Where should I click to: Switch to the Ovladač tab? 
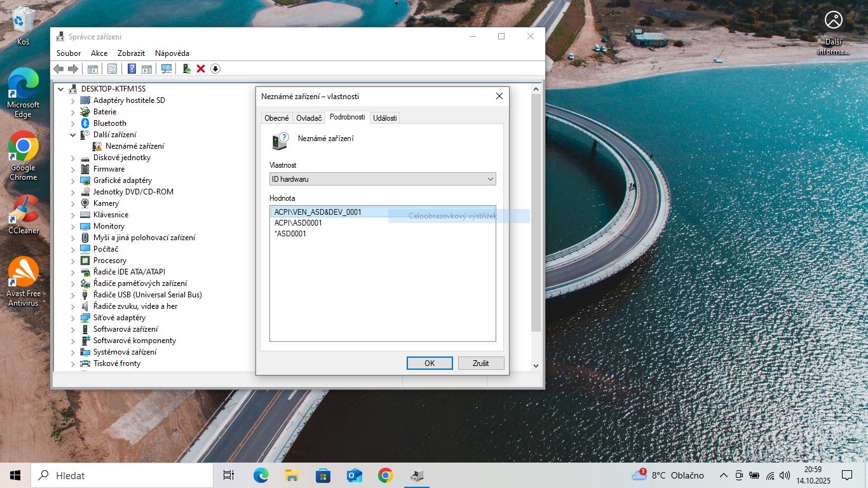coord(309,118)
